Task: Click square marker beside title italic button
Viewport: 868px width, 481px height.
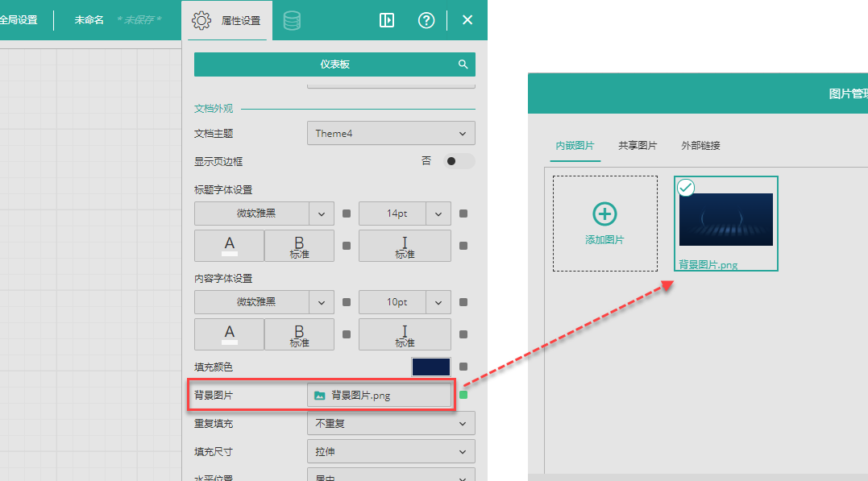Action: click(x=463, y=246)
